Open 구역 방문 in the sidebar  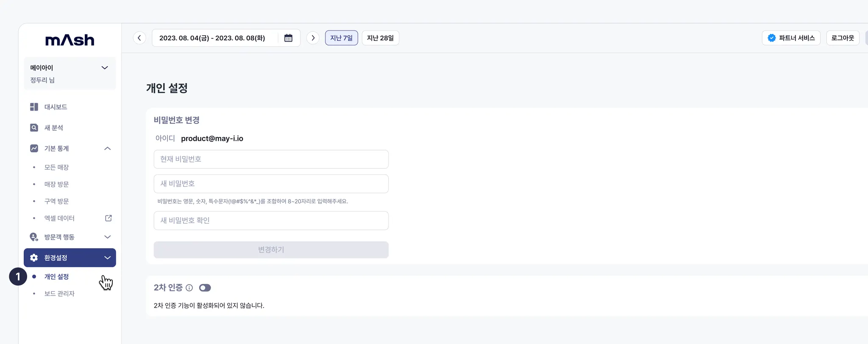(x=57, y=201)
